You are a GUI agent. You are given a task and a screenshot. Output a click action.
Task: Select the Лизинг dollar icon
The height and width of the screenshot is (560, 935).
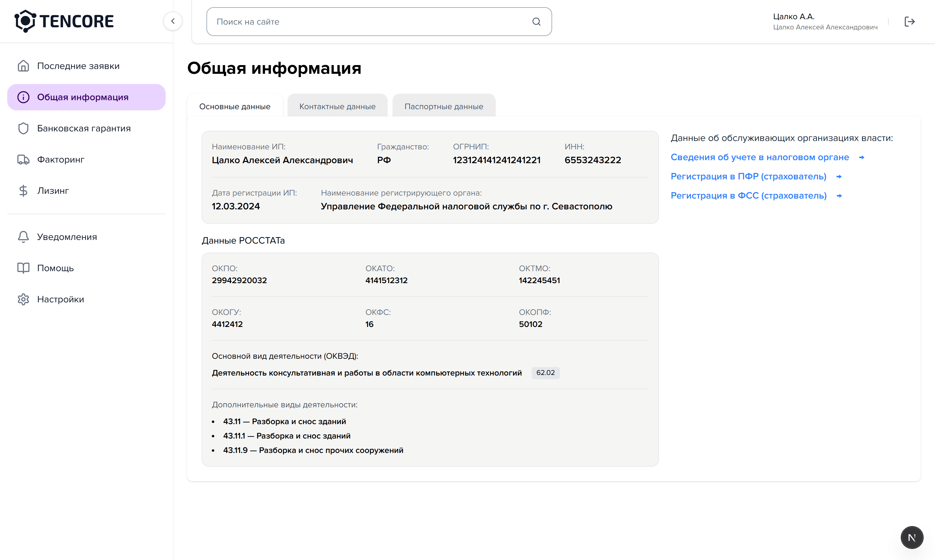23,190
